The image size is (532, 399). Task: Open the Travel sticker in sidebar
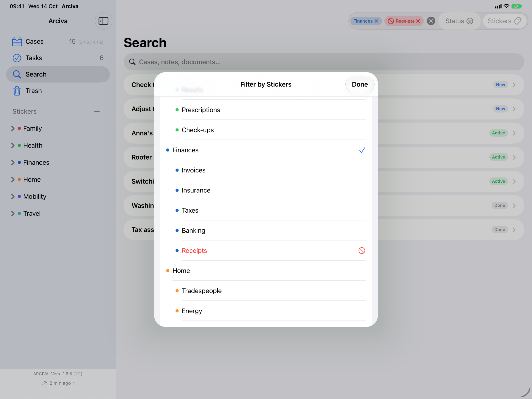32,214
